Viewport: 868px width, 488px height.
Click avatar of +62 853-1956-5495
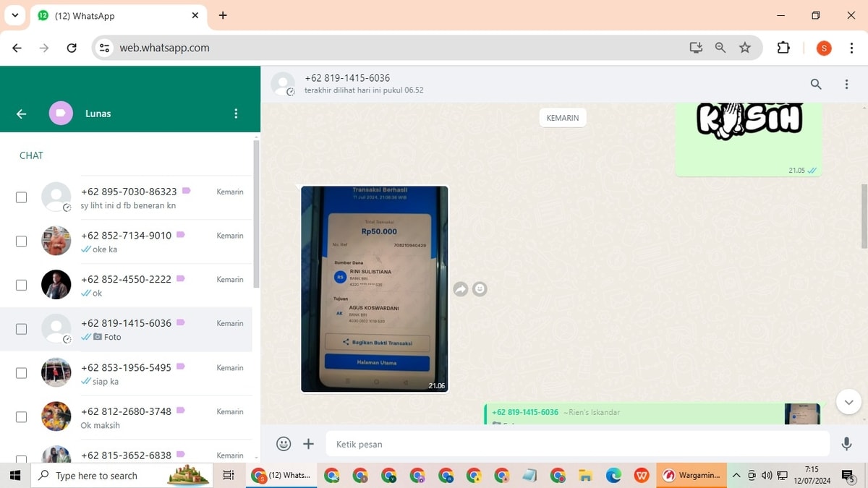pyautogui.click(x=56, y=372)
